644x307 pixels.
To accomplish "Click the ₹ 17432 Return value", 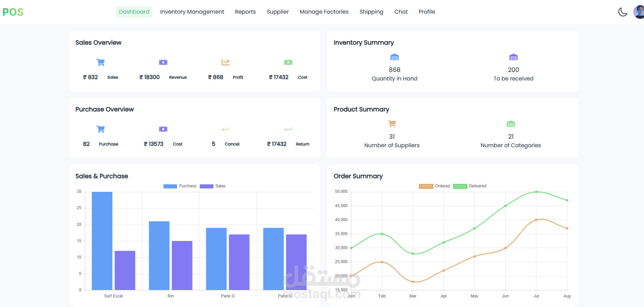I will [277, 144].
